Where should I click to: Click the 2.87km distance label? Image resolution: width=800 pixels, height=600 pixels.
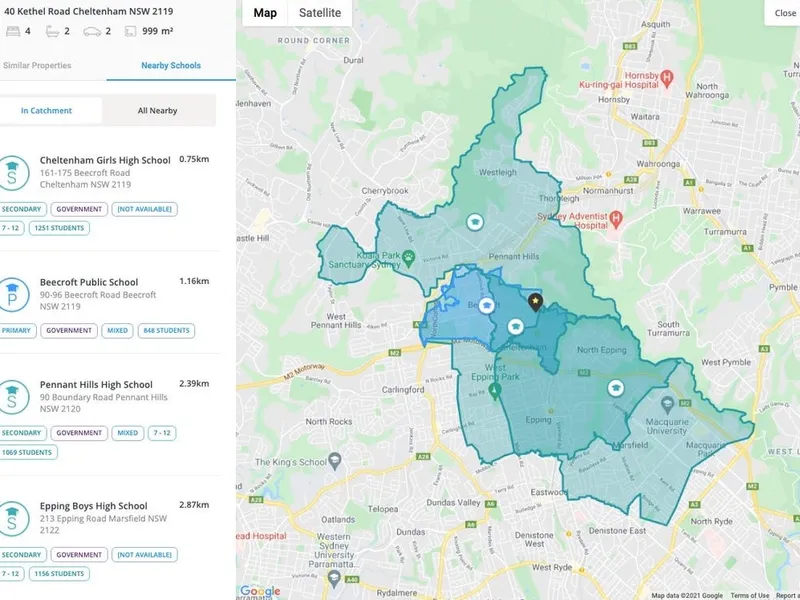[194, 505]
